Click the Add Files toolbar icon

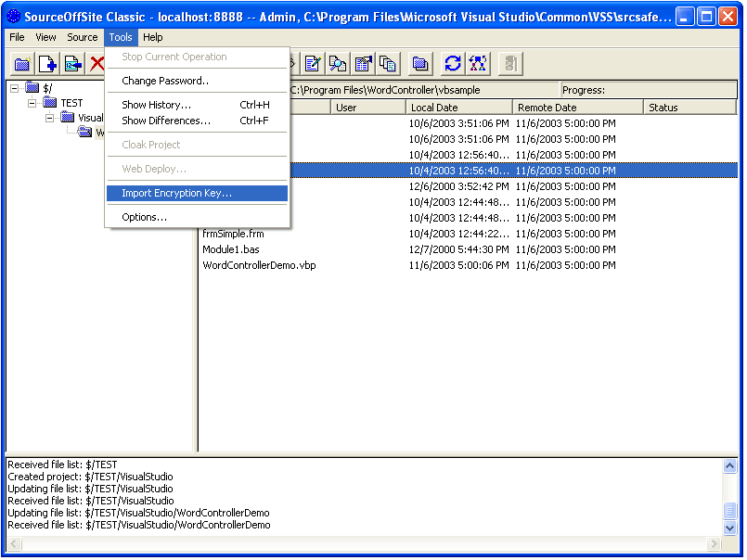(46, 63)
